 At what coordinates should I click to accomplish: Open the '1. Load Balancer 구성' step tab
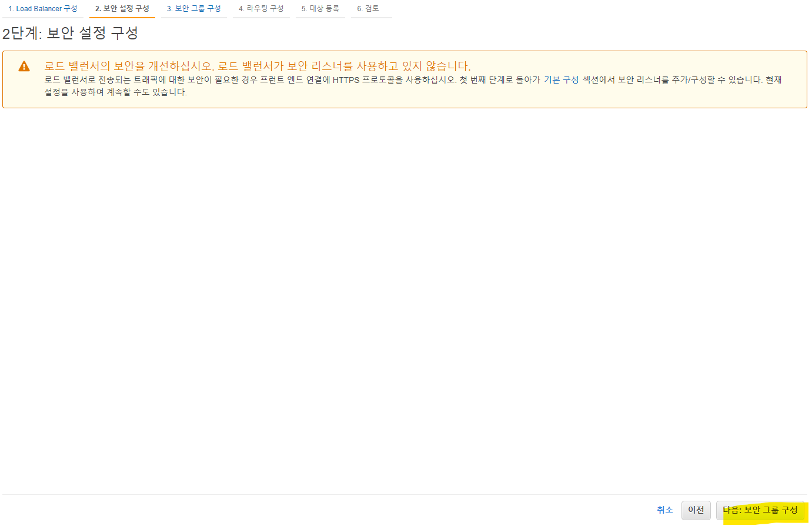(43, 9)
